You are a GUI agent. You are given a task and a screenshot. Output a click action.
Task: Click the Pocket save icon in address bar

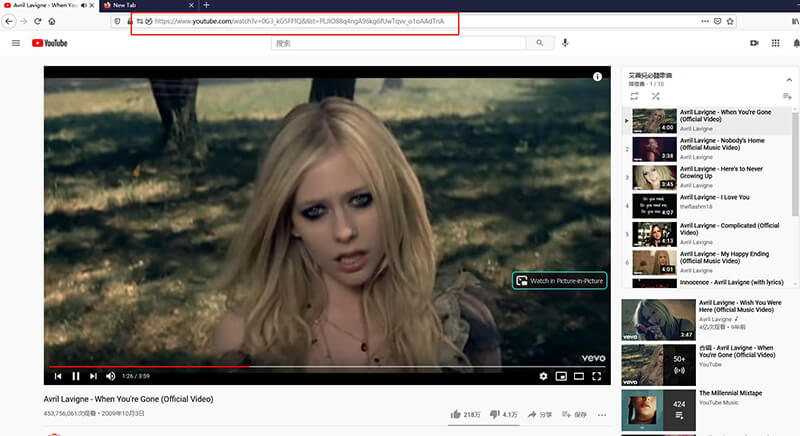[717, 21]
